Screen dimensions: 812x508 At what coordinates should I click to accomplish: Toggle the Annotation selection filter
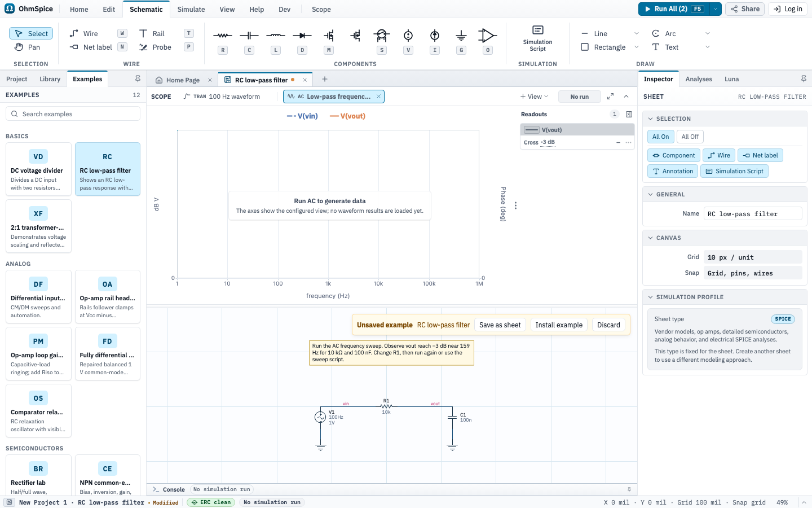coord(673,171)
